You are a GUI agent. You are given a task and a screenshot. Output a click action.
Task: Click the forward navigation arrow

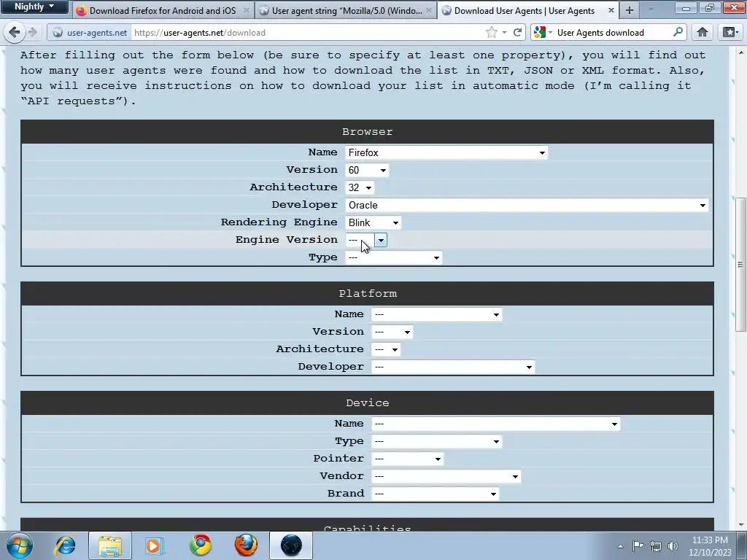[32, 32]
